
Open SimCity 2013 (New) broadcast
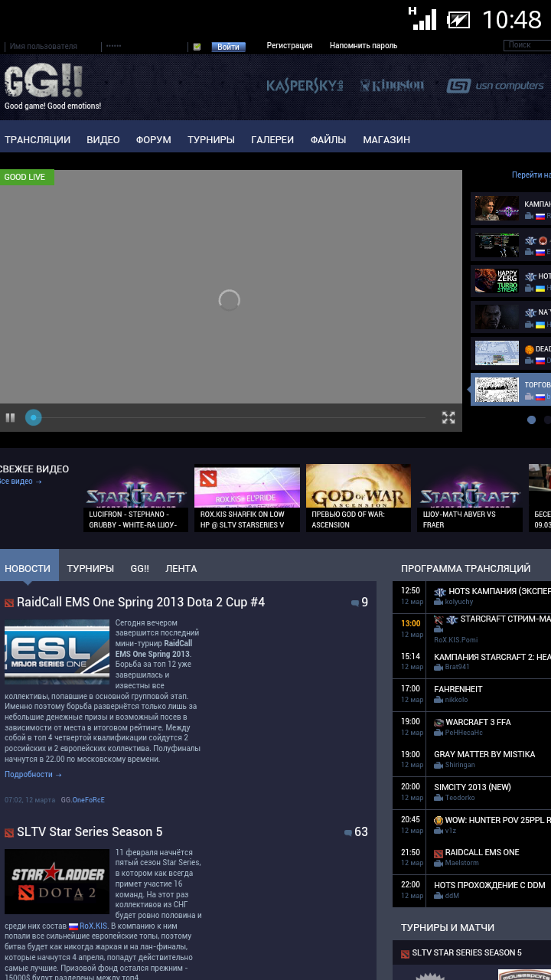click(x=472, y=787)
